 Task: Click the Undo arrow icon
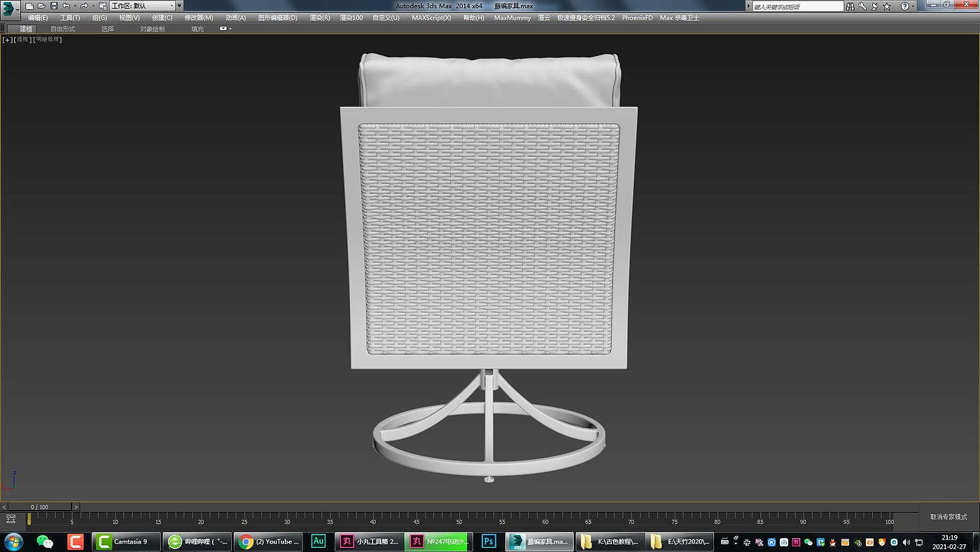pos(66,6)
